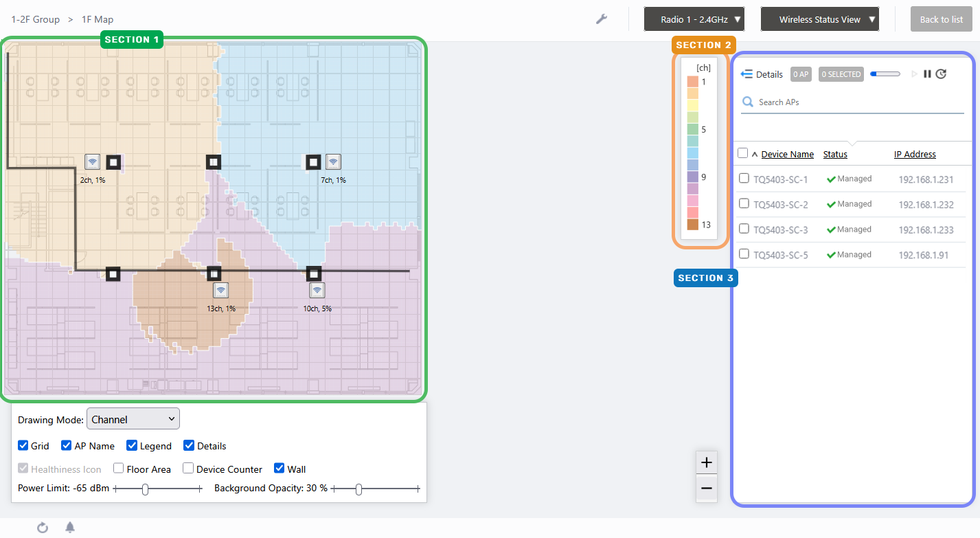Toggle the Wall checkbox

point(280,469)
